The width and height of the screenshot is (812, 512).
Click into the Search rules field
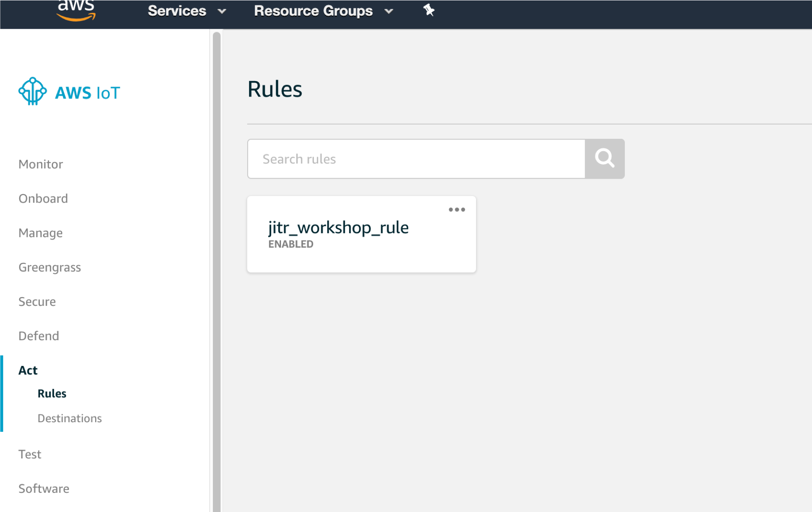click(416, 159)
